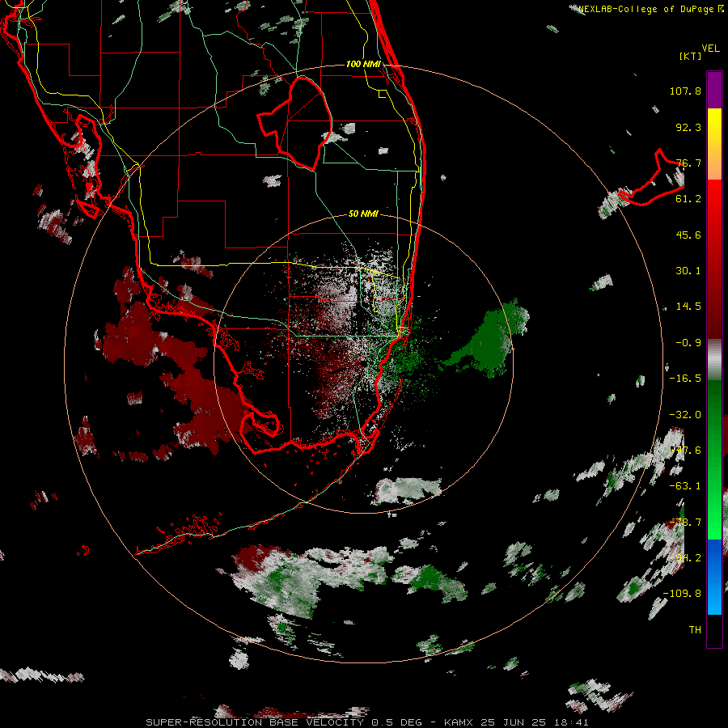Click the 14.5 legend value
The width and height of the screenshot is (728, 728).
[x=688, y=307]
